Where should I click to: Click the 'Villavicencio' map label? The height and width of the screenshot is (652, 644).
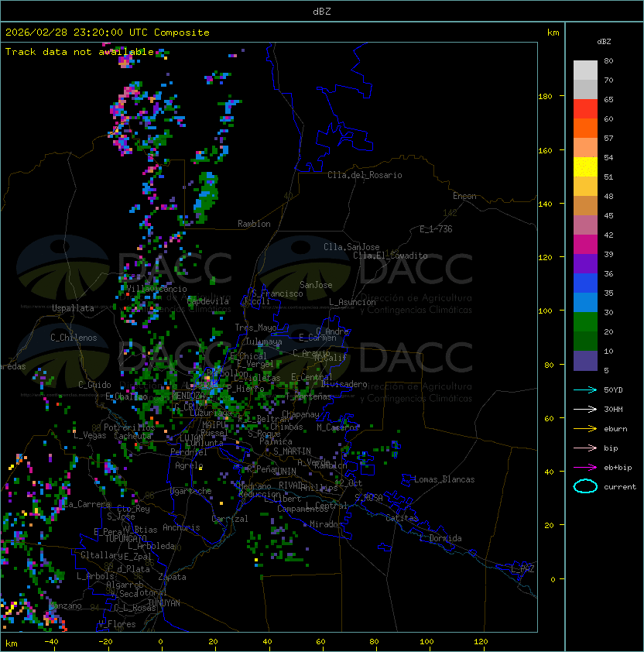(x=156, y=289)
